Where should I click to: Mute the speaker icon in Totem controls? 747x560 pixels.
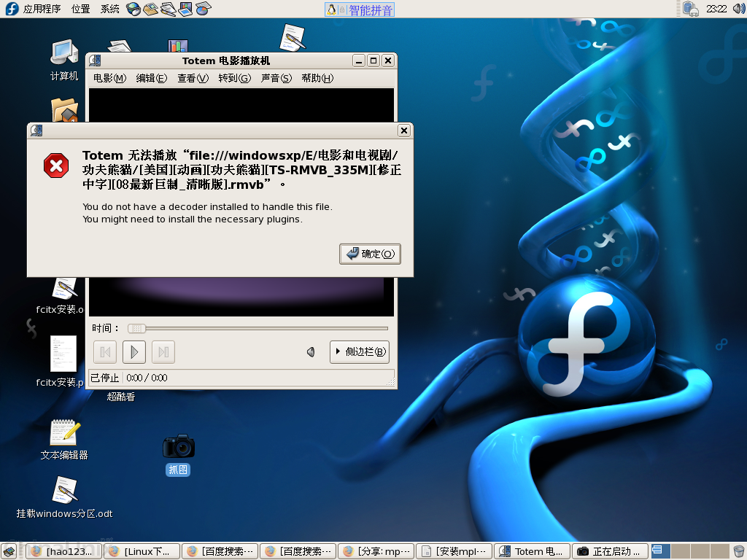(x=310, y=351)
